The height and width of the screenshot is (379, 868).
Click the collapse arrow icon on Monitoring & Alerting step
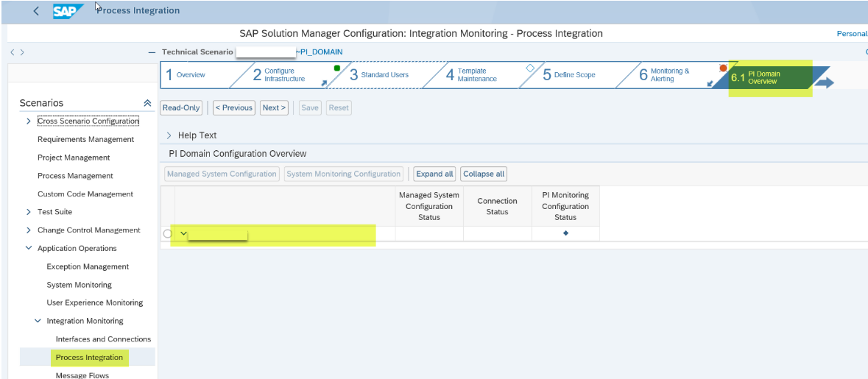[710, 84]
